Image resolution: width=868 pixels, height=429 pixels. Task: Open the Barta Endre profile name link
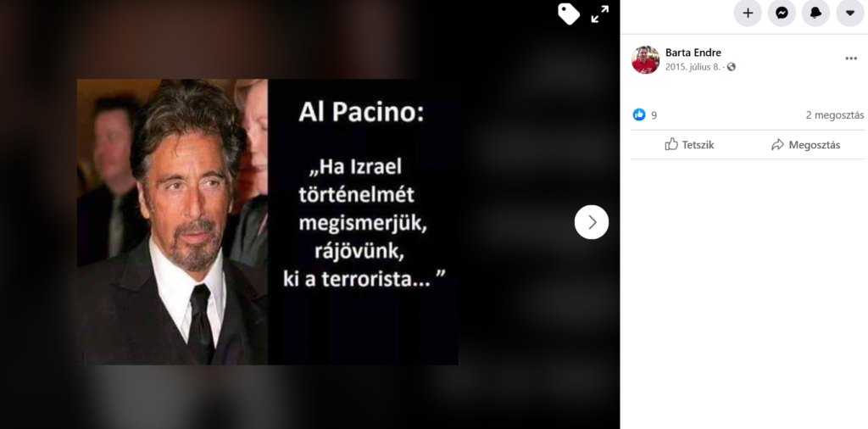[693, 53]
